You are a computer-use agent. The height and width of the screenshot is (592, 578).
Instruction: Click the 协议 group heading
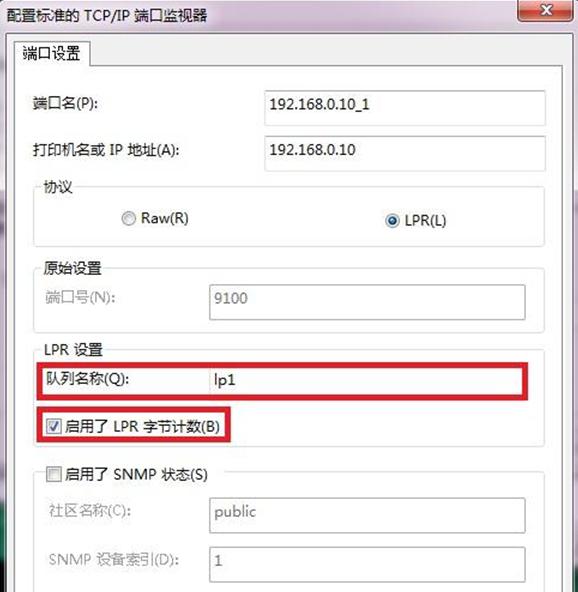(58, 187)
